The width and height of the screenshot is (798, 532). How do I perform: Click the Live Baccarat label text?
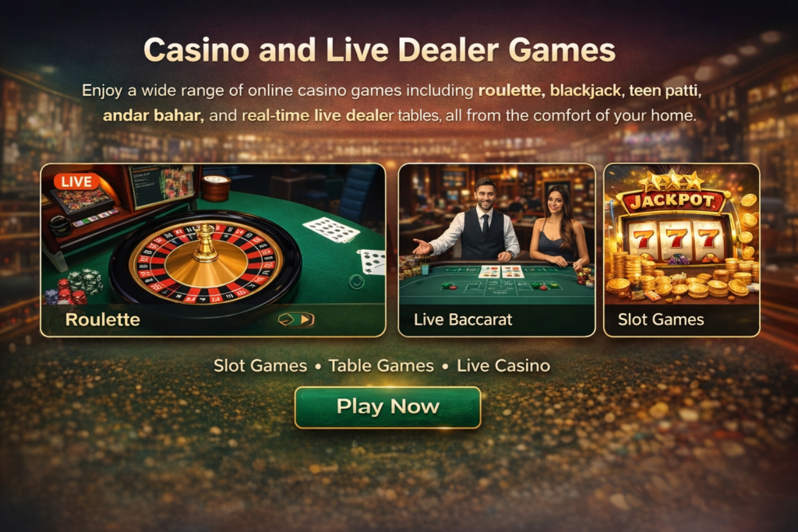click(463, 319)
